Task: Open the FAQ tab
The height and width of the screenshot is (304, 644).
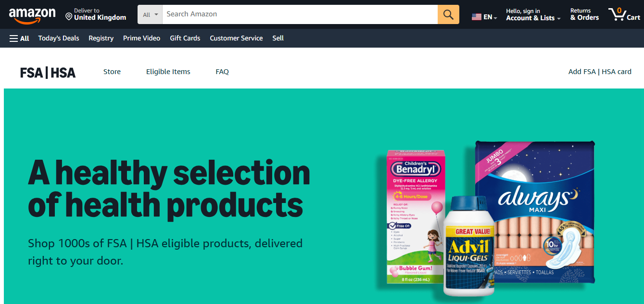Action: tap(222, 72)
